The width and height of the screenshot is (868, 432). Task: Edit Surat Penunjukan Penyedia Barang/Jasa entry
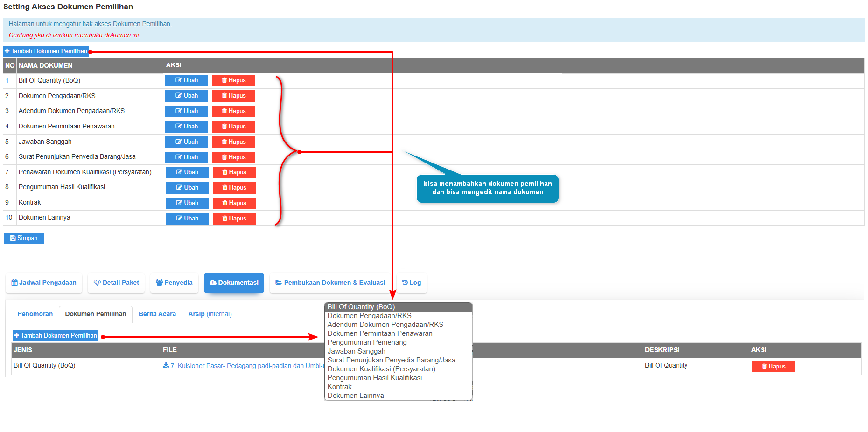[x=187, y=157]
